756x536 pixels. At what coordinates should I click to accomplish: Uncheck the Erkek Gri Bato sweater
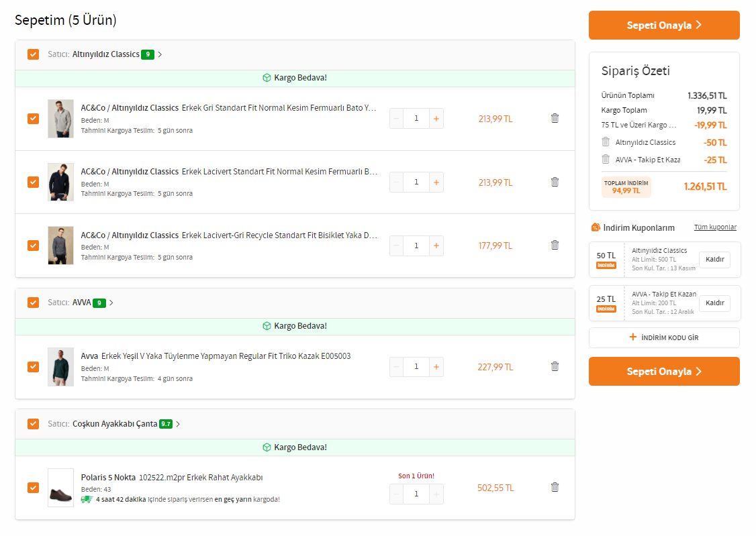(x=34, y=119)
